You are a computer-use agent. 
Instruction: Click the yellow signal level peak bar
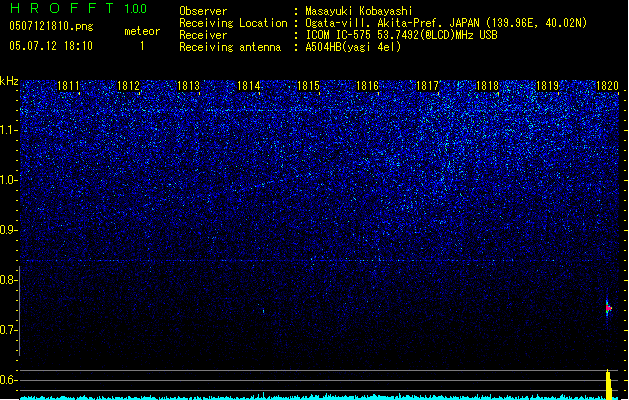click(609, 385)
